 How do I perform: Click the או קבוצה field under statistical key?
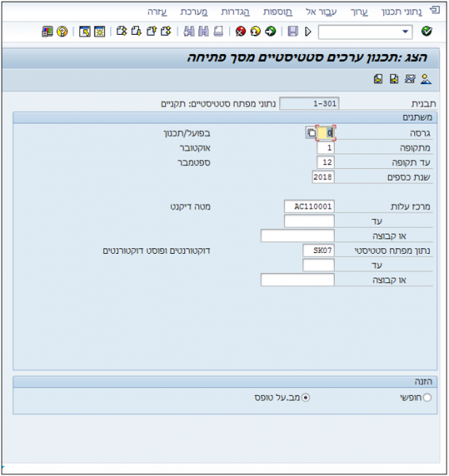point(297,280)
